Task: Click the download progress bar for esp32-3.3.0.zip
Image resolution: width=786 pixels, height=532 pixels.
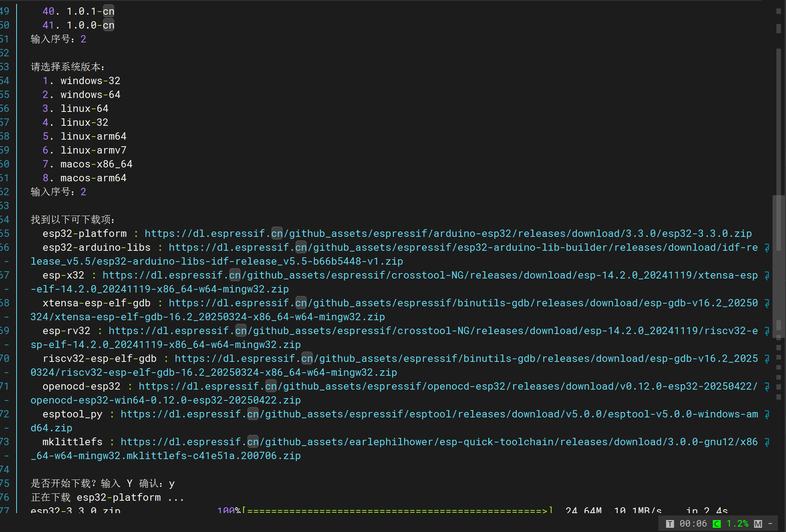Action: [x=396, y=510]
